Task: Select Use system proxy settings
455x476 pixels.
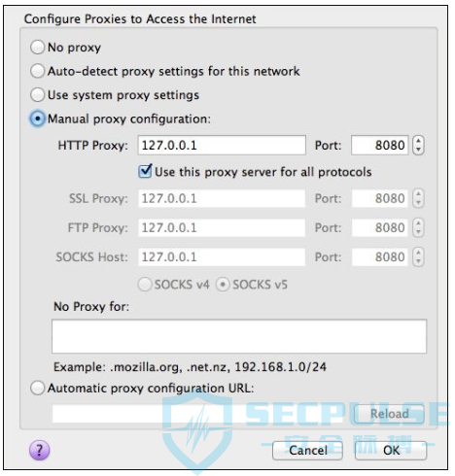Action: click(37, 95)
